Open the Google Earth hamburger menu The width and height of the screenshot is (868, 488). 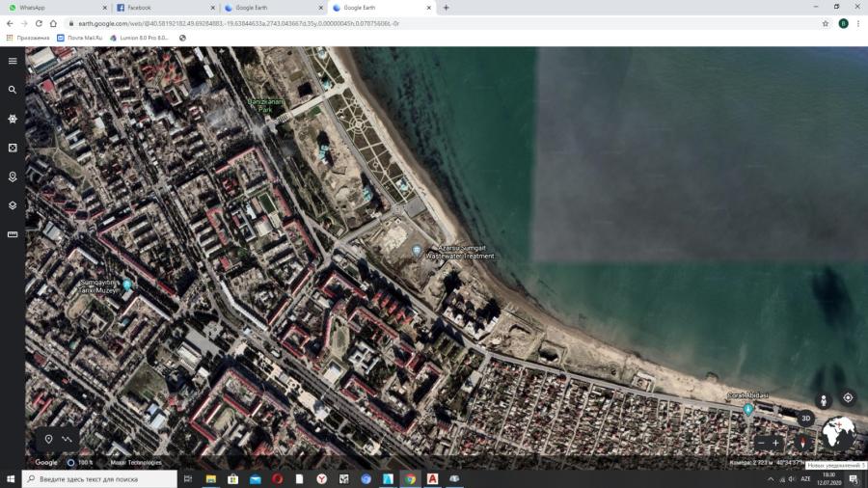click(13, 61)
